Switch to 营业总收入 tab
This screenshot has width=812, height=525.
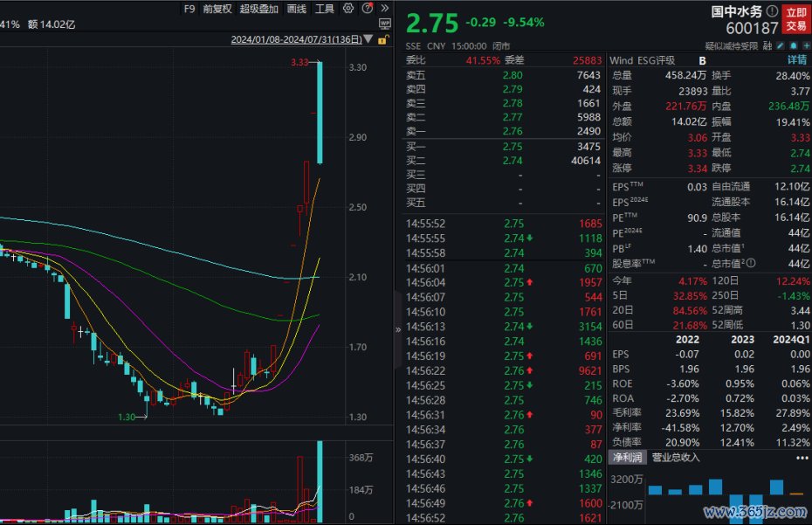click(676, 457)
